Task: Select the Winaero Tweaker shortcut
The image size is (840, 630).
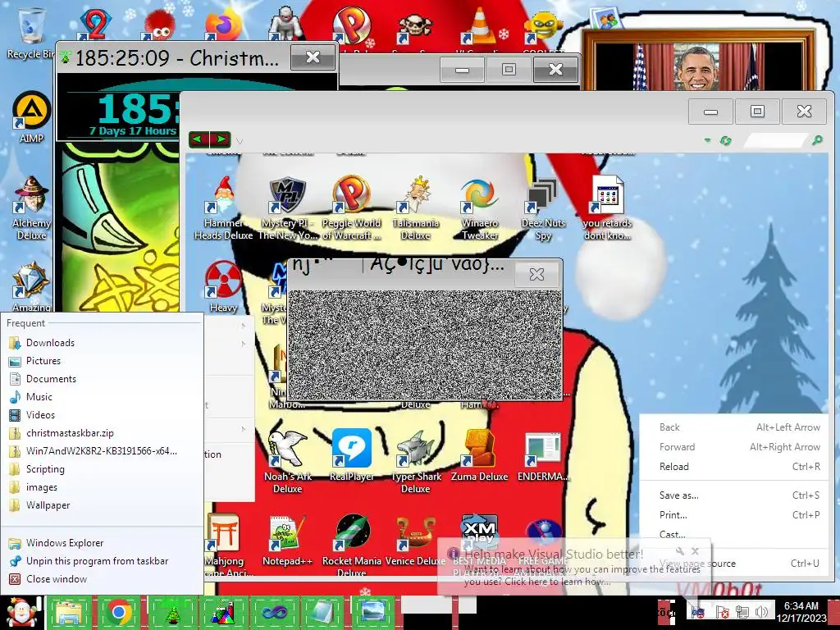Action: [479, 208]
